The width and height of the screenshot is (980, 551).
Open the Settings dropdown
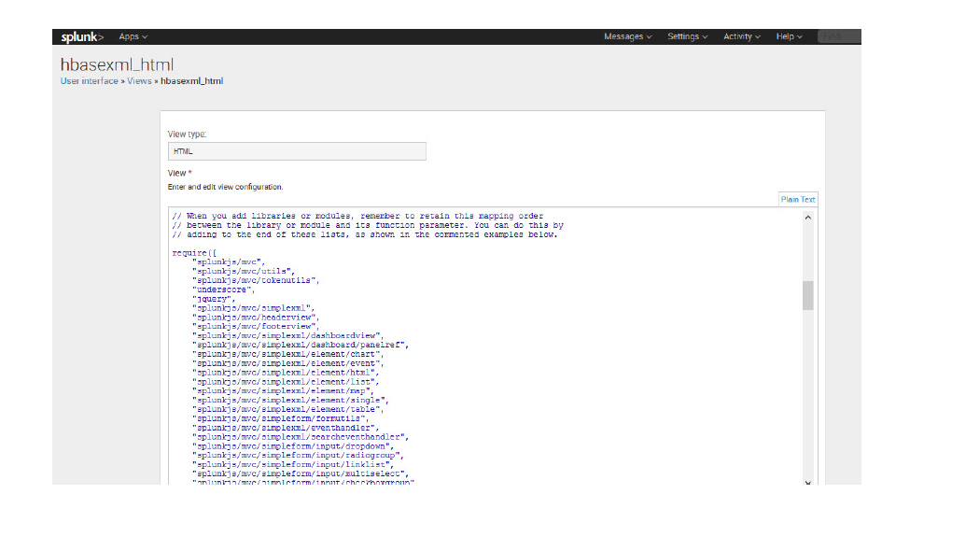coord(687,36)
